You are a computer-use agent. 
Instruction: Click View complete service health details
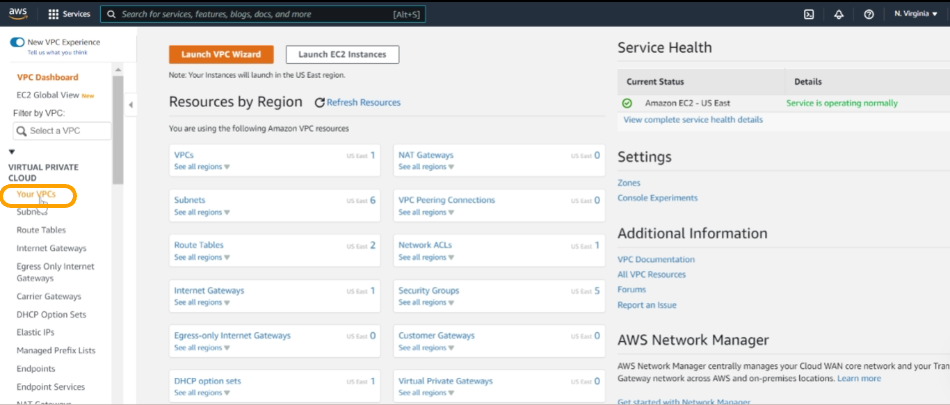point(693,120)
